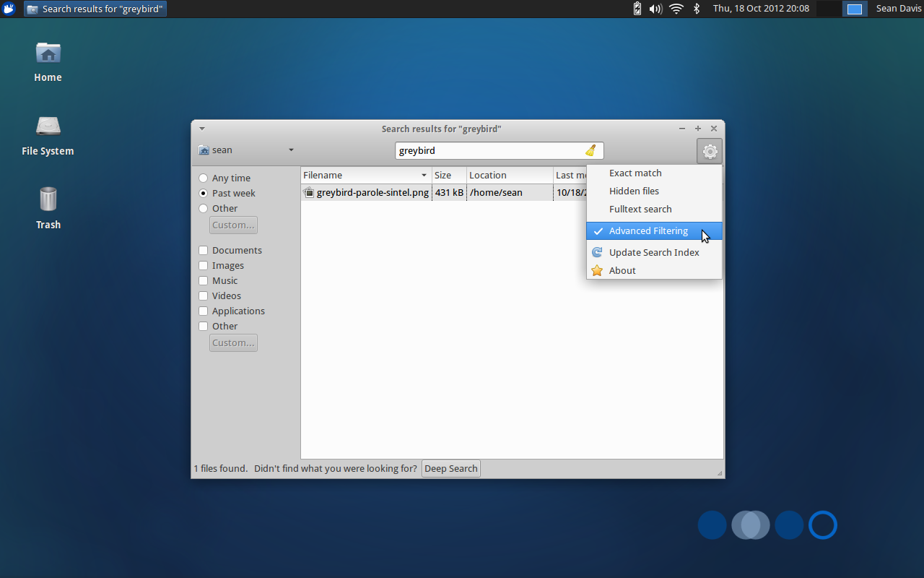The width and height of the screenshot is (924, 578).
Task: Select the greybird-parole-sintel.png search result
Action: pyautogui.click(x=371, y=192)
